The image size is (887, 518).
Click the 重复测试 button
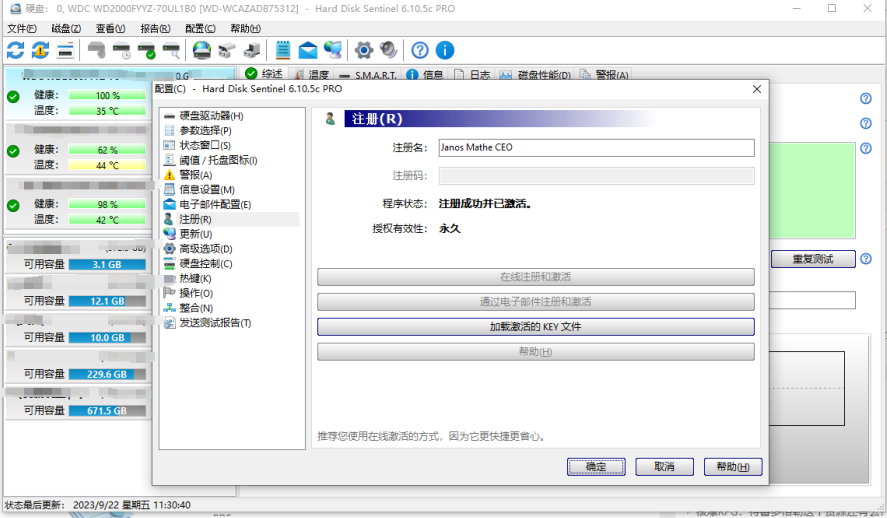point(813,259)
